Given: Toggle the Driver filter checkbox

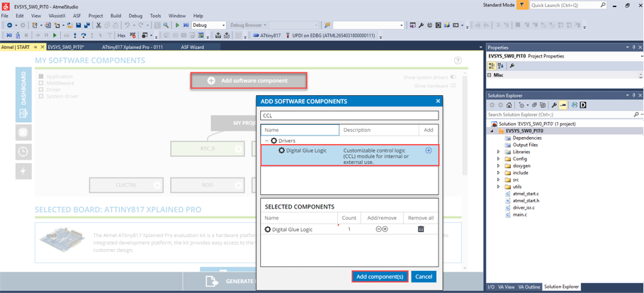Looking at the screenshot, I should click(40, 89).
